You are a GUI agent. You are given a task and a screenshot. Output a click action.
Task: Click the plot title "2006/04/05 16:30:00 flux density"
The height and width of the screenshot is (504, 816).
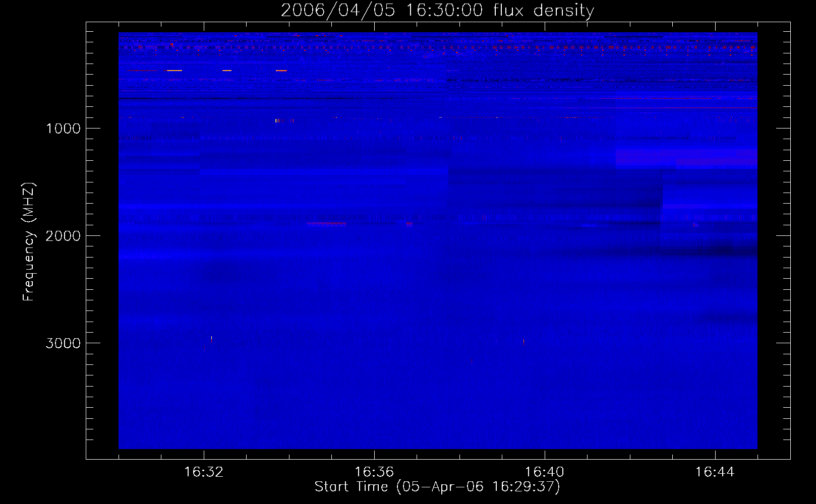point(437,11)
